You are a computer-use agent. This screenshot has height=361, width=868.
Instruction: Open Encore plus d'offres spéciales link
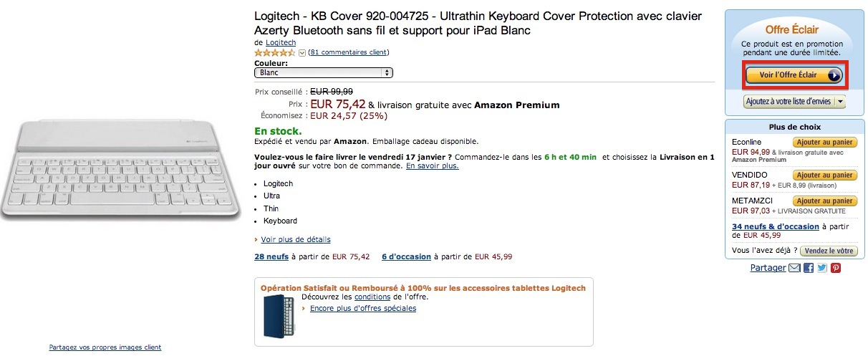point(363,309)
